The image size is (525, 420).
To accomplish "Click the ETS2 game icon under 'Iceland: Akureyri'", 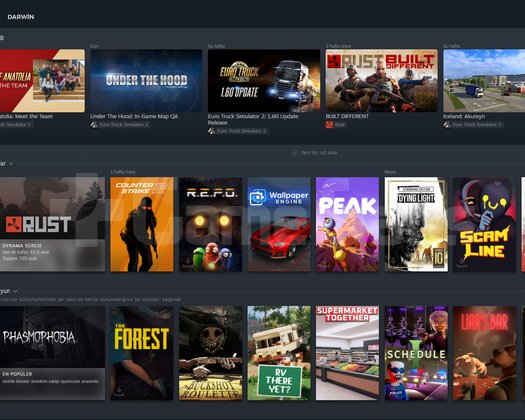I will (447, 125).
